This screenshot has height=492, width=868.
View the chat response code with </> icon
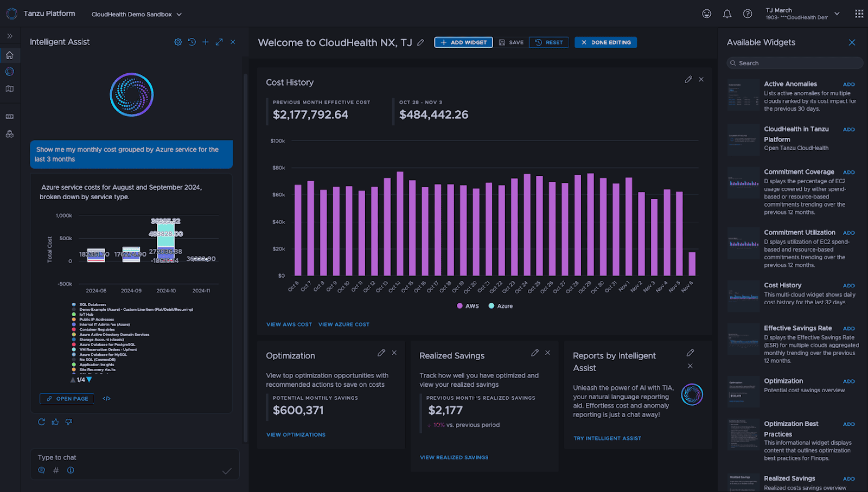tap(106, 398)
